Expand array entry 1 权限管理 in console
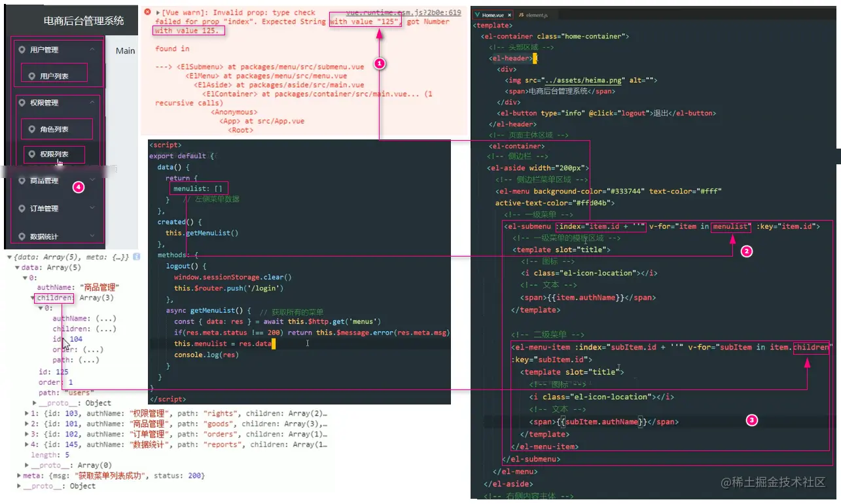This screenshot has height=504, width=841. pyautogui.click(x=27, y=414)
